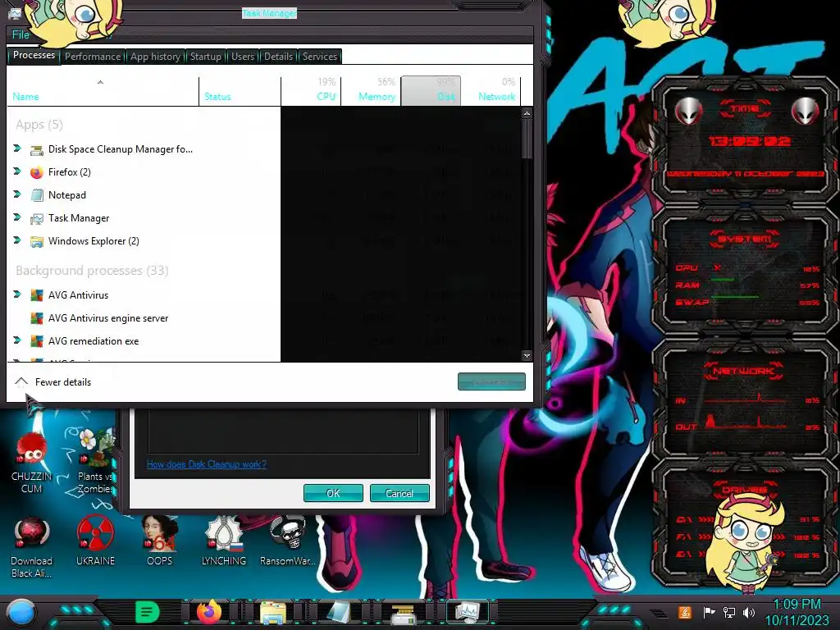Click OK in the Disk Cleanup dialog
The width and height of the screenshot is (840, 630).
click(x=333, y=493)
